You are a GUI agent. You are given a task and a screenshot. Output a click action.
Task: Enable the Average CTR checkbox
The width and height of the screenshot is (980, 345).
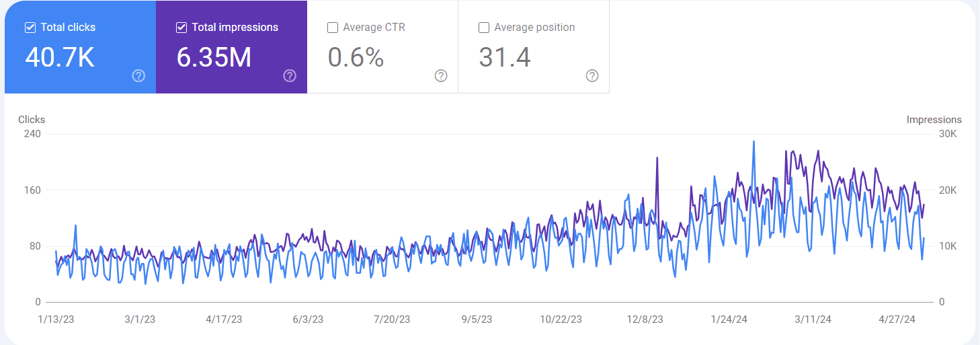[333, 28]
